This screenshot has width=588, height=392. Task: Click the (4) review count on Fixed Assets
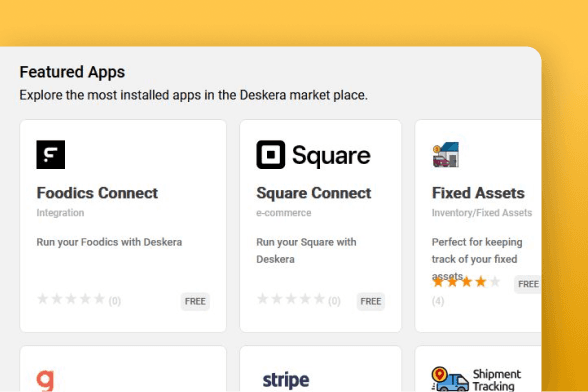tap(438, 301)
